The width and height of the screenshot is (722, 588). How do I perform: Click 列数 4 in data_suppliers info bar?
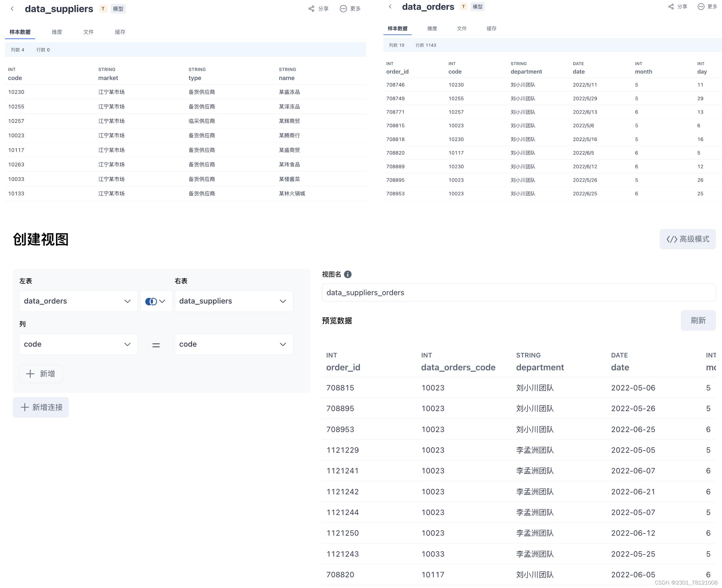point(18,50)
